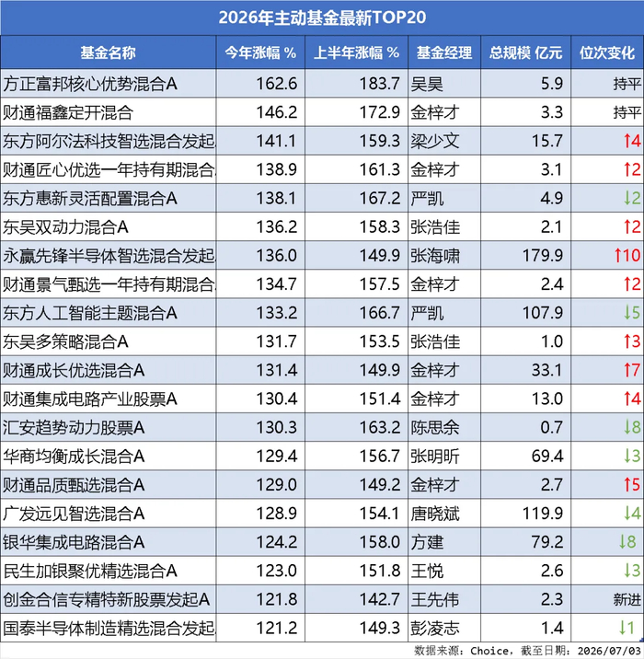
Task: Click manager name 彭凌志
Action: click(435, 629)
